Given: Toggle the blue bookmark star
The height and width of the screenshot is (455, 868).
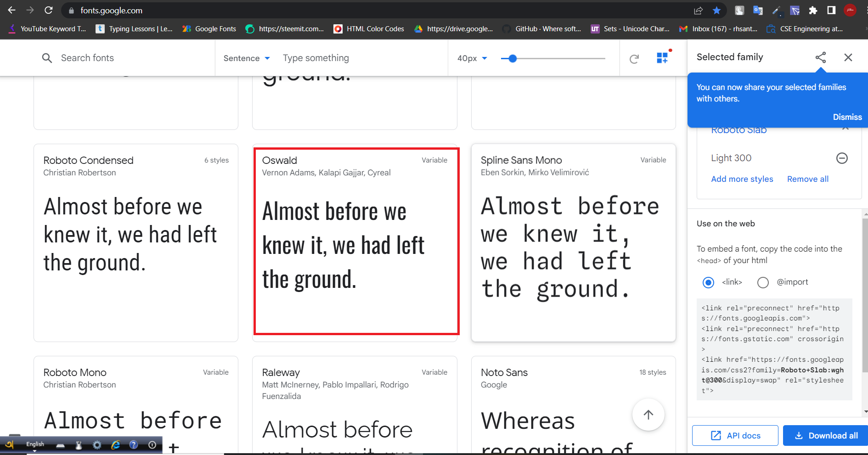Looking at the screenshot, I should point(716,10).
